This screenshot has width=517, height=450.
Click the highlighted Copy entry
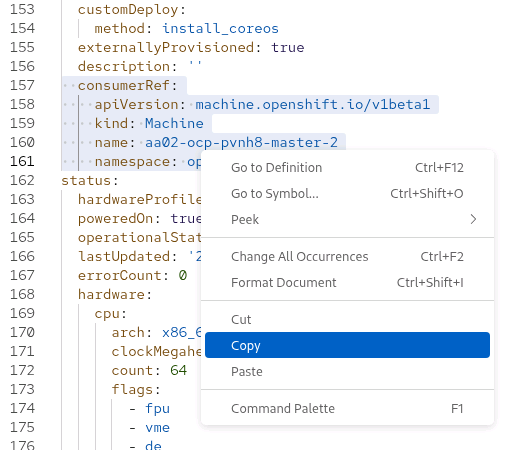(x=347, y=345)
